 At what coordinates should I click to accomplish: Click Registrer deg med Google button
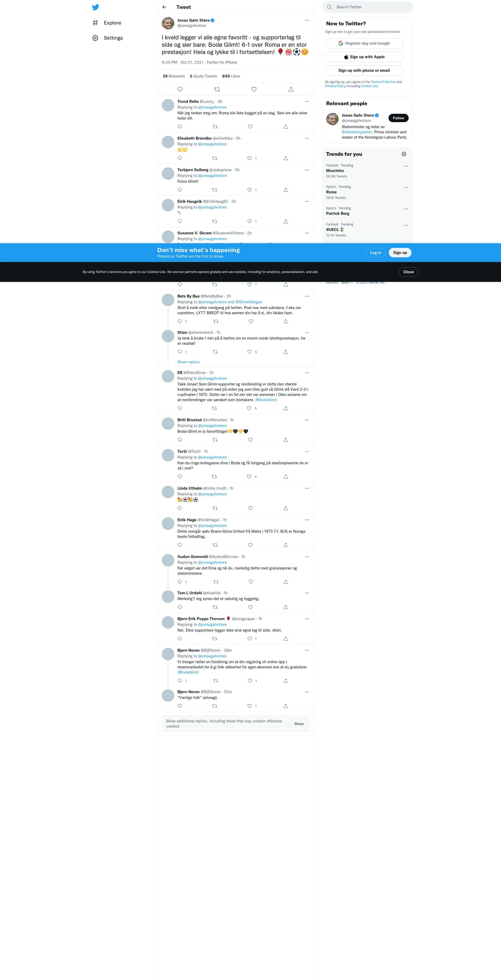coord(364,43)
